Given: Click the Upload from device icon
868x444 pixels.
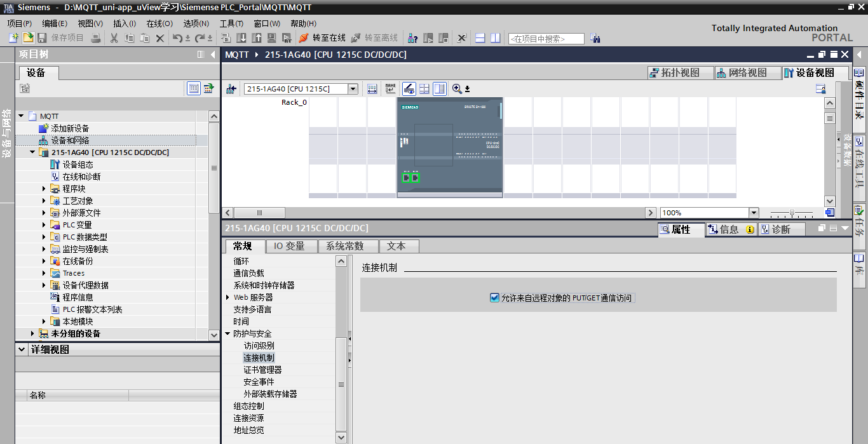Looking at the screenshot, I should pyautogui.click(x=256, y=38).
